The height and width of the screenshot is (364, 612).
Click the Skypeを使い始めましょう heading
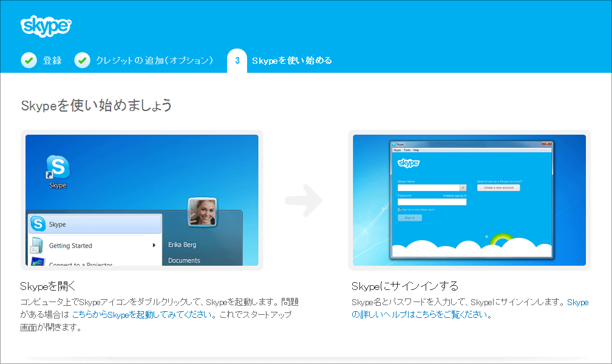[x=97, y=106]
